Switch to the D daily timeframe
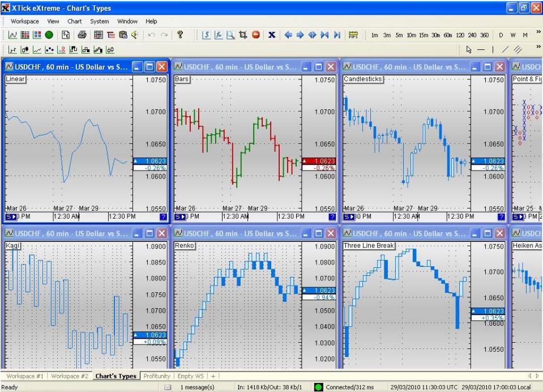 point(501,35)
